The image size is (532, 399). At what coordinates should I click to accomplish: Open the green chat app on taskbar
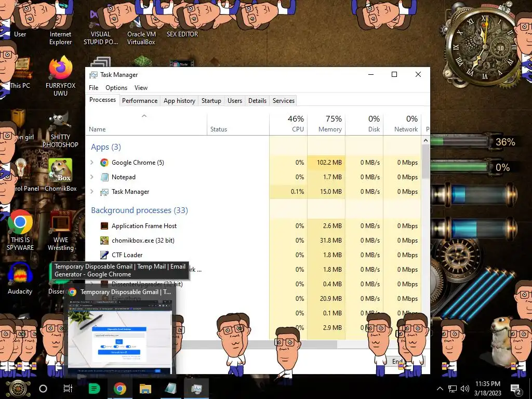pos(94,389)
